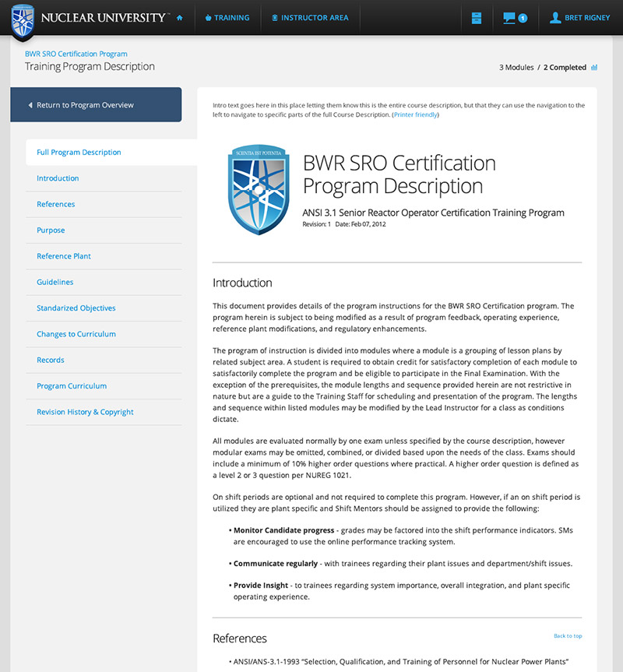
Task: Open BWR SRO Certification Program breadcrumb link
Action: (x=76, y=54)
